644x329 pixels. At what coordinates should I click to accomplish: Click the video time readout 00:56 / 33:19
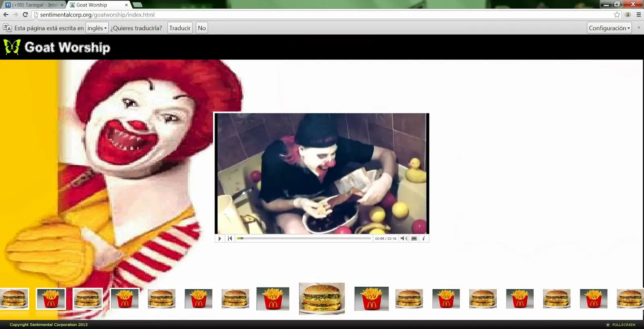tap(386, 239)
